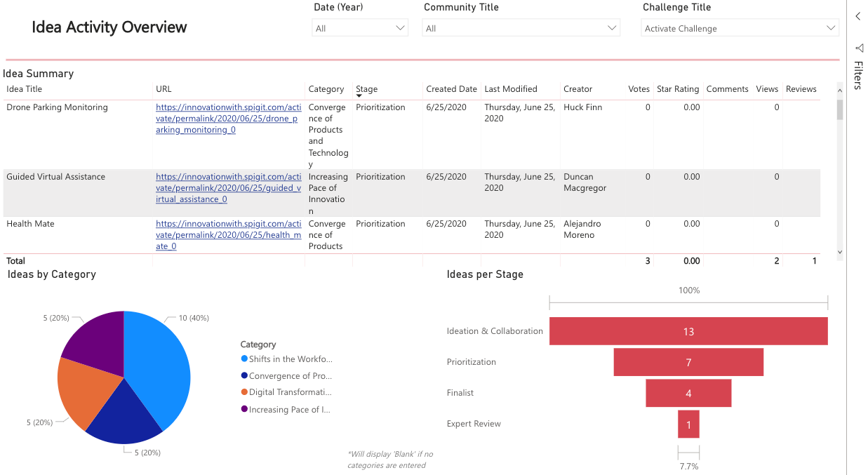Sort the table by the Created Date header
Screen dimensions: 868x475
coord(450,89)
